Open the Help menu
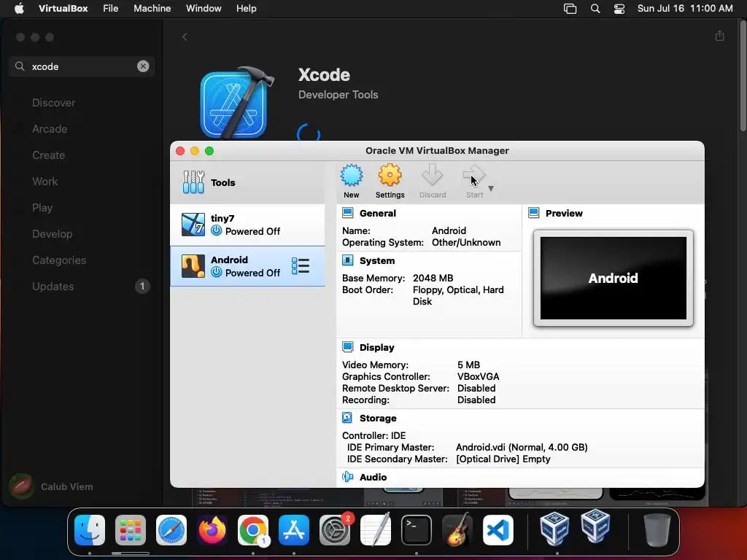The height and width of the screenshot is (560, 747). (x=247, y=9)
